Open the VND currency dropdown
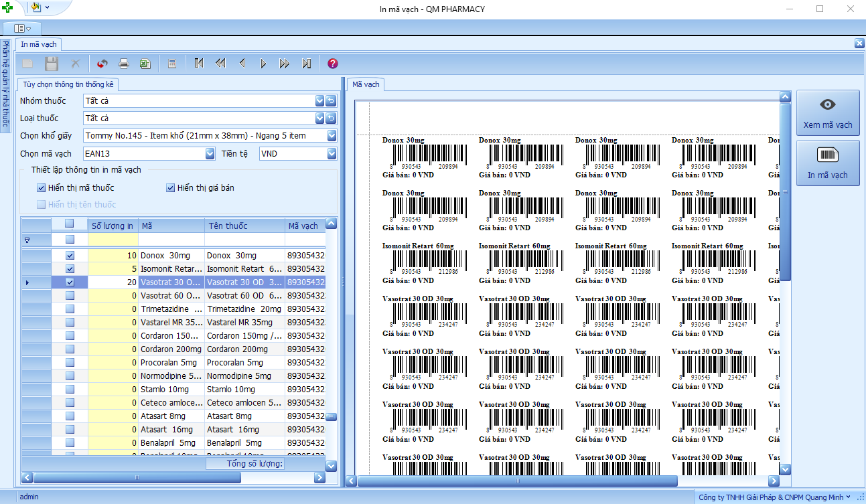The image size is (866, 504). 332,154
